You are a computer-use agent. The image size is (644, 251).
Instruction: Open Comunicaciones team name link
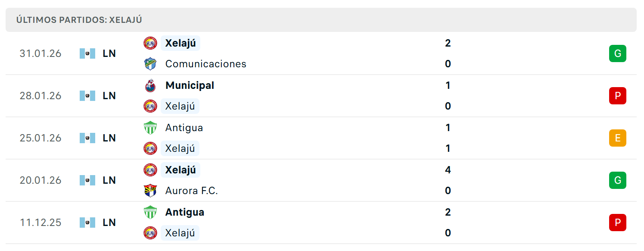pyautogui.click(x=206, y=64)
